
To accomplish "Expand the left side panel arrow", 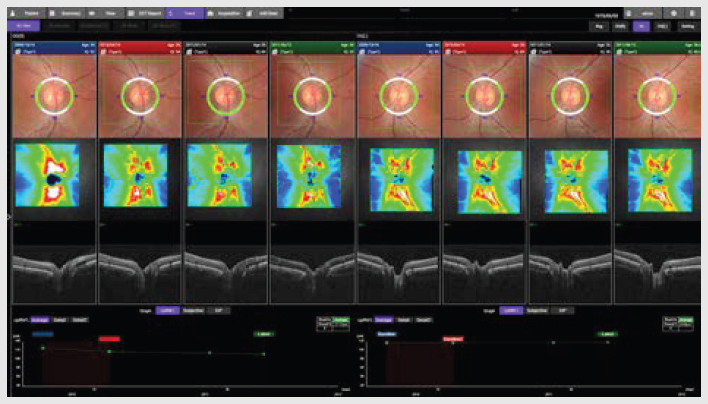I will click(8, 216).
